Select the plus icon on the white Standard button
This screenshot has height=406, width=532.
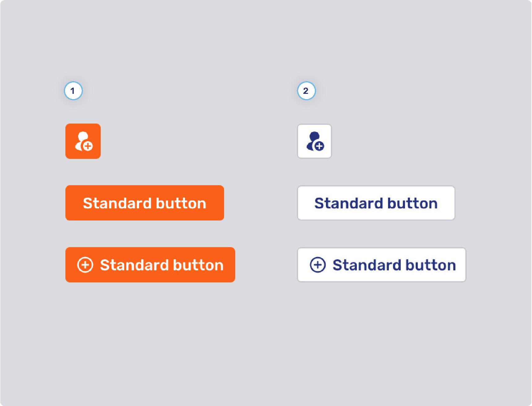pyautogui.click(x=317, y=265)
